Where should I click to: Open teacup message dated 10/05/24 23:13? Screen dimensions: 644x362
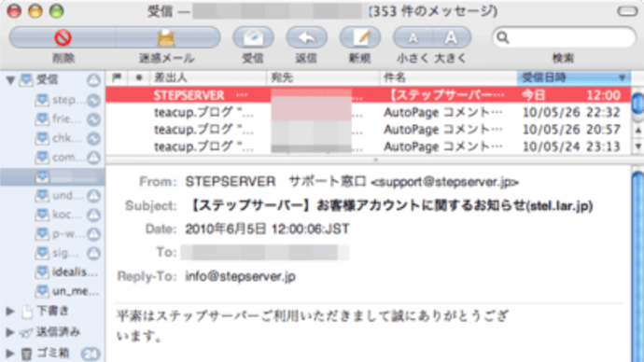369,146
